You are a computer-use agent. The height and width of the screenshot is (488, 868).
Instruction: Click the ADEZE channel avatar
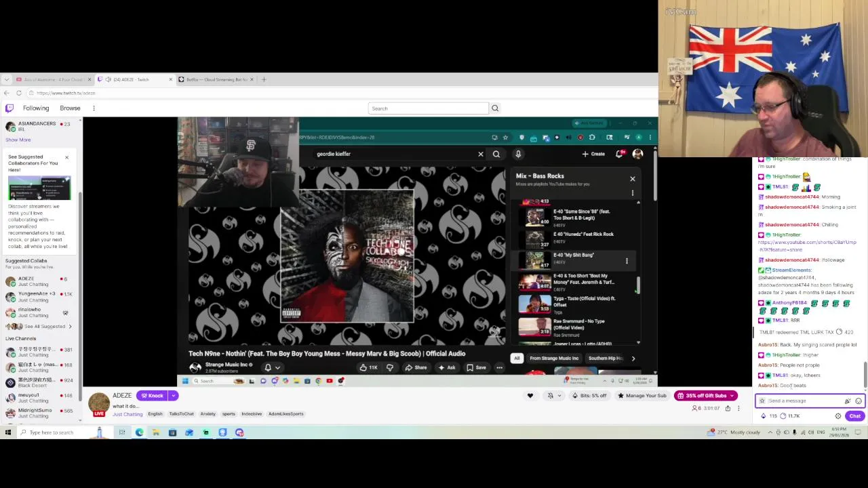(x=99, y=403)
